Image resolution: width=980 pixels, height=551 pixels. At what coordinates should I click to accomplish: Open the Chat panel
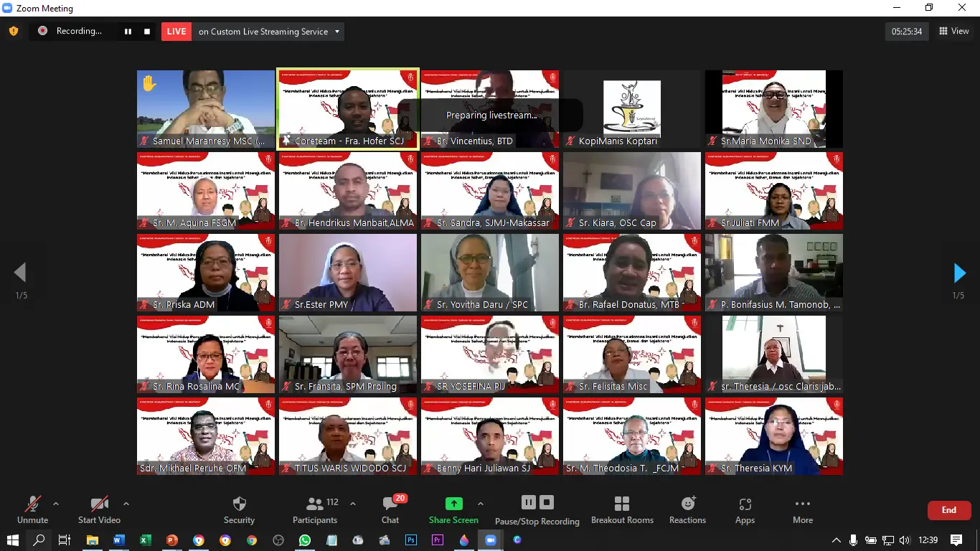tap(390, 510)
